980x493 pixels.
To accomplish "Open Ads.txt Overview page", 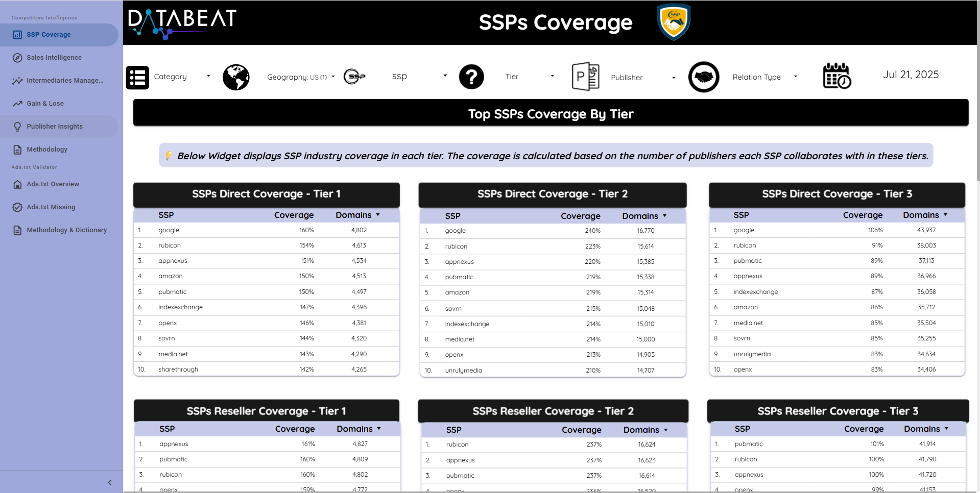I will click(59, 184).
